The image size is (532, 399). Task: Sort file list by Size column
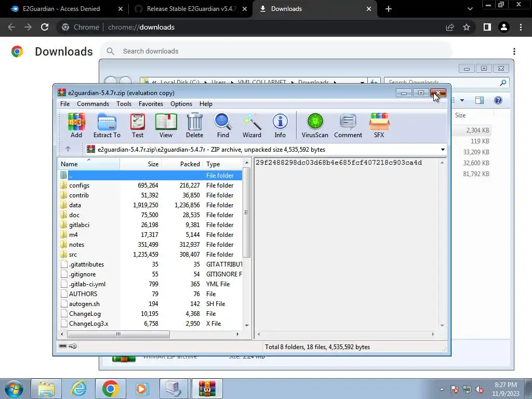[x=140, y=164]
